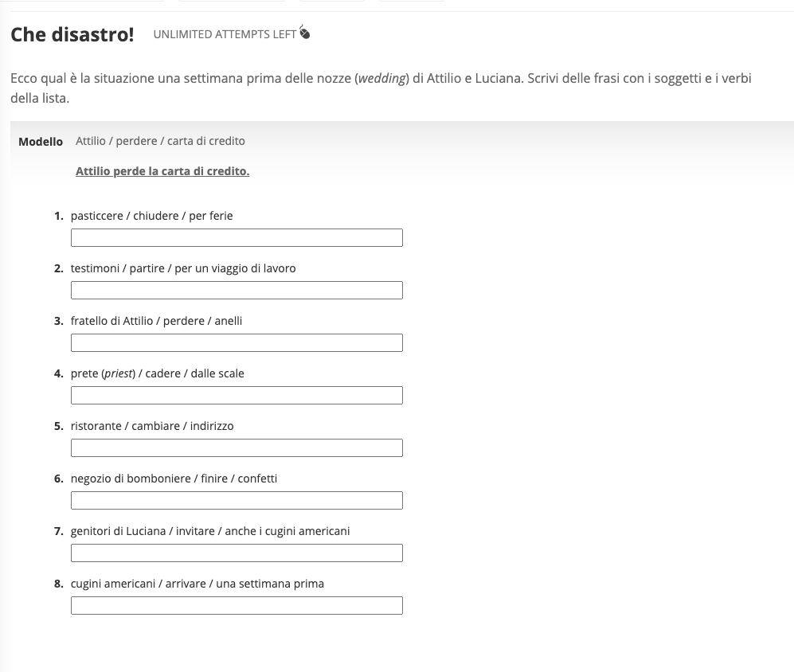Click the 'Che disastro!' heading
This screenshot has width=794, height=672.
(x=72, y=34)
